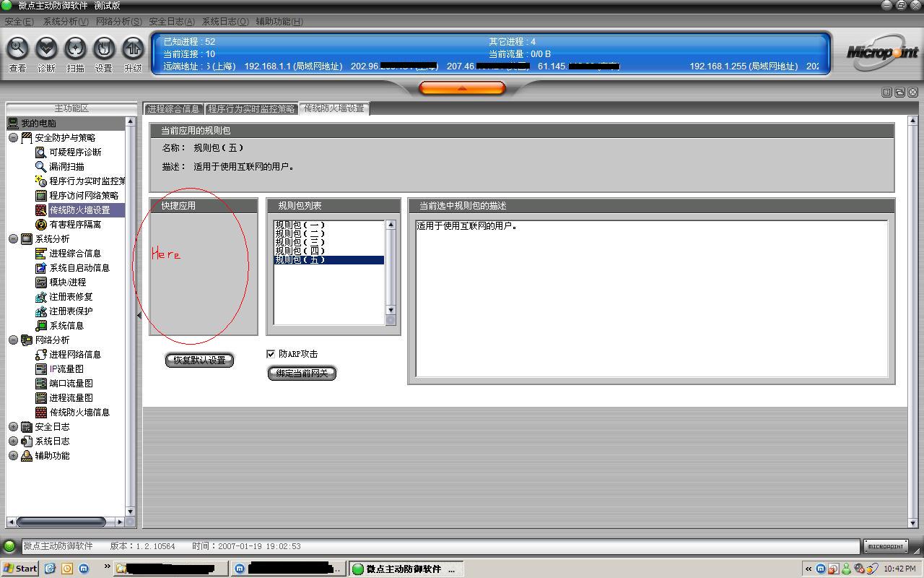Image resolution: width=924 pixels, height=578 pixels.
Task: Uncheck the 防ARP攻击 checkbox
Action: pyautogui.click(x=271, y=354)
